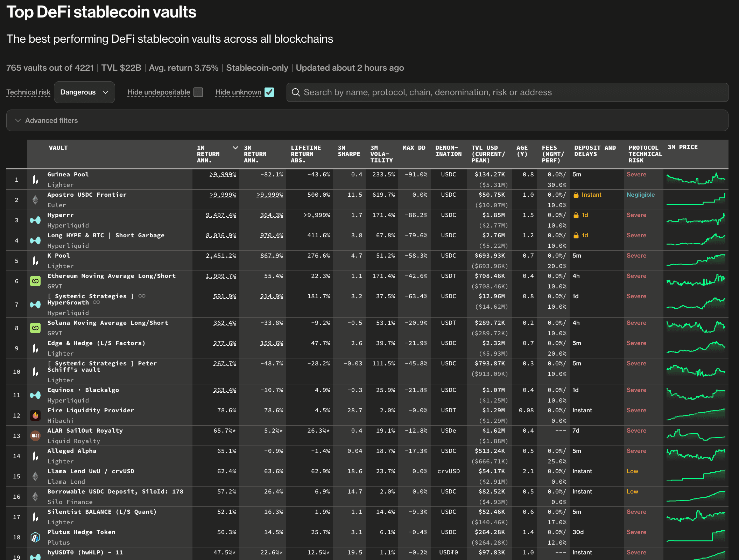Click the USDe denomination cell
The height and width of the screenshot is (560, 739).
click(449, 430)
